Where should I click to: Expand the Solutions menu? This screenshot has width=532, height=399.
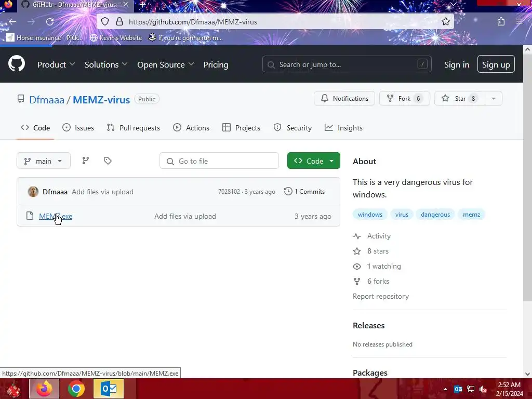[106, 64]
